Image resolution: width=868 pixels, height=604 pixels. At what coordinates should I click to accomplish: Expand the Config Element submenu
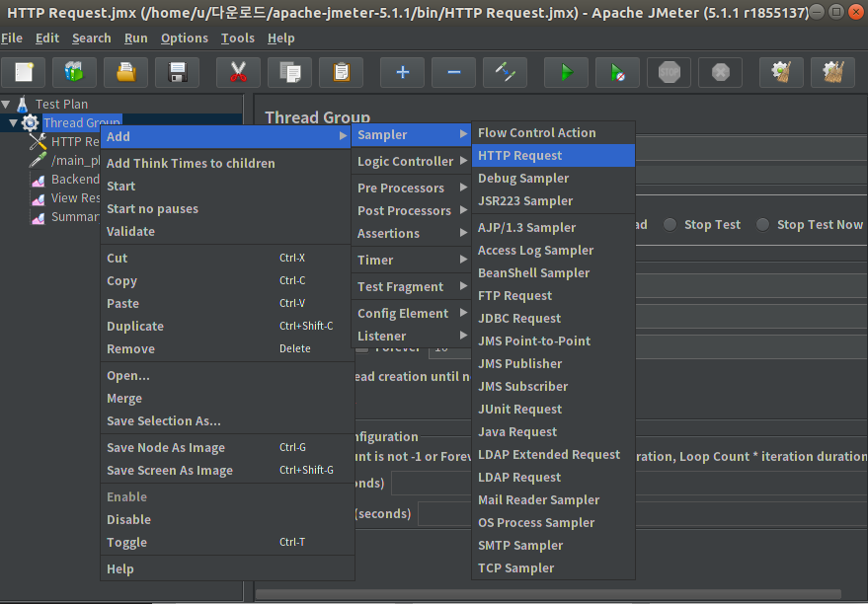412,313
